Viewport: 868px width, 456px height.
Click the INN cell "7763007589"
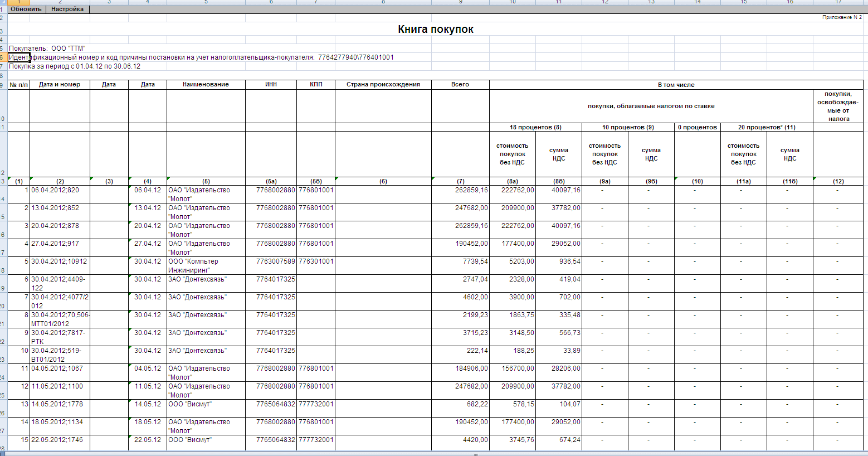click(x=271, y=266)
